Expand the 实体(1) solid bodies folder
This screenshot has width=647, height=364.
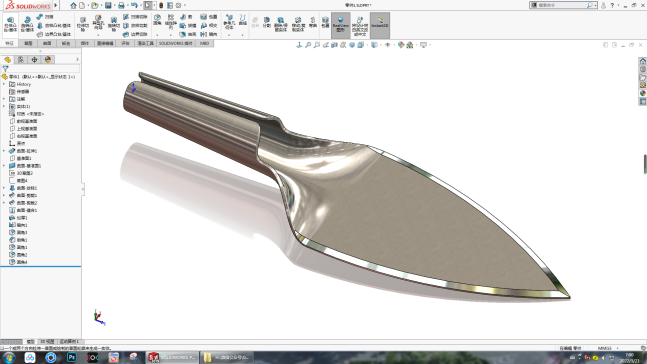(x=4, y=106)
